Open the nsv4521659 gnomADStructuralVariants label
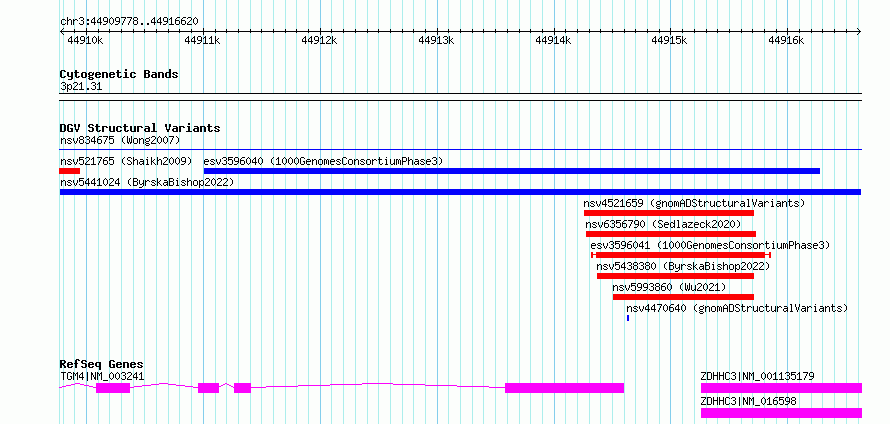Image resolution: width=890 pixels, height=424 pixels. click(694, 203)
